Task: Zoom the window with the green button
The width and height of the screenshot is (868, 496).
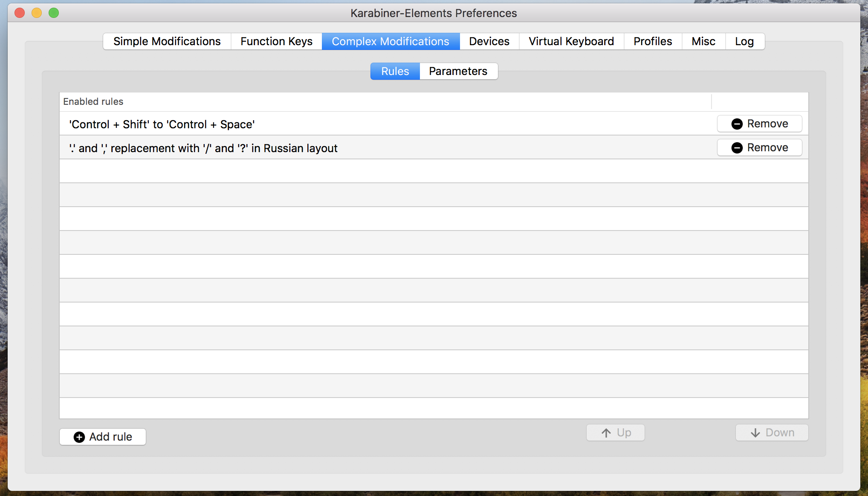Action: click(54, 13)
